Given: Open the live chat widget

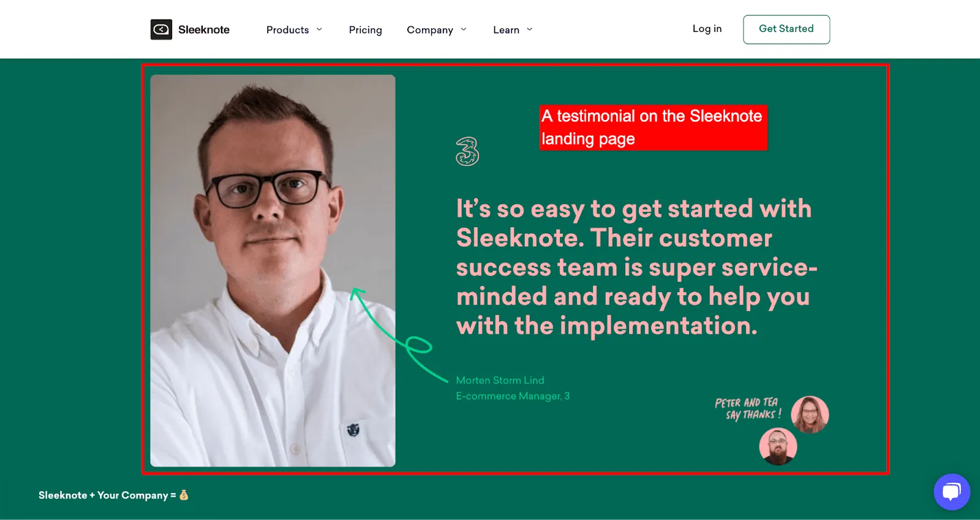Looking at the screenshot, I should click(951, 491).
